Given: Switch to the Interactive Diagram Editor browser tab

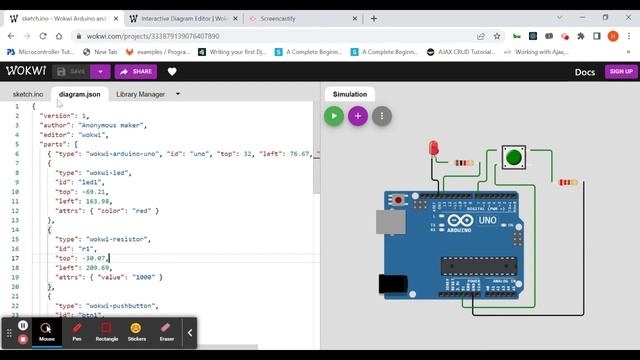Looking at the screenshot, I should (184, 19).
